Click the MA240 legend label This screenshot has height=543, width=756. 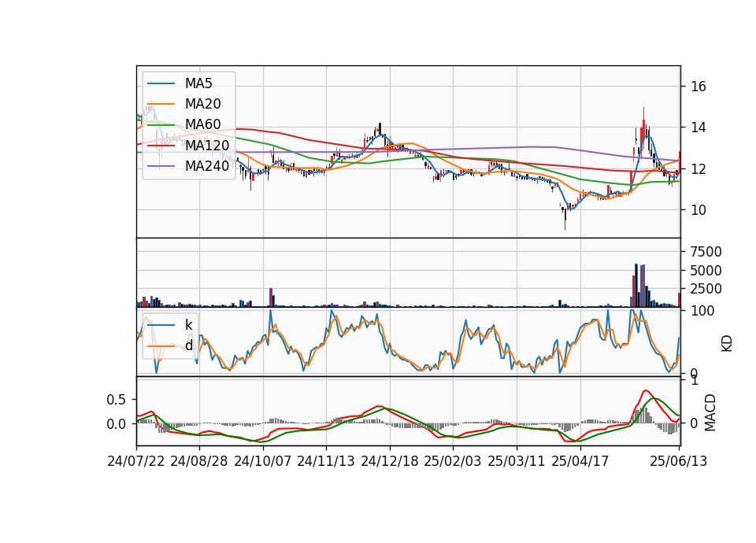click(207, 166)
